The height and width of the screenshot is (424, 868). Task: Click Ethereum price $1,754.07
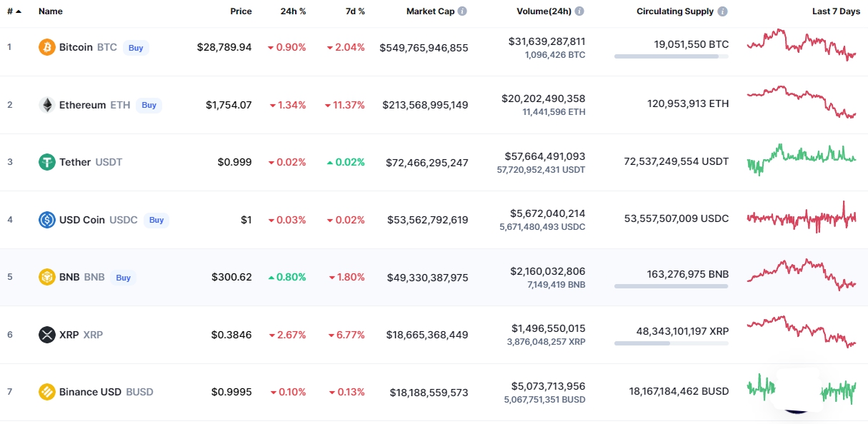229,105
